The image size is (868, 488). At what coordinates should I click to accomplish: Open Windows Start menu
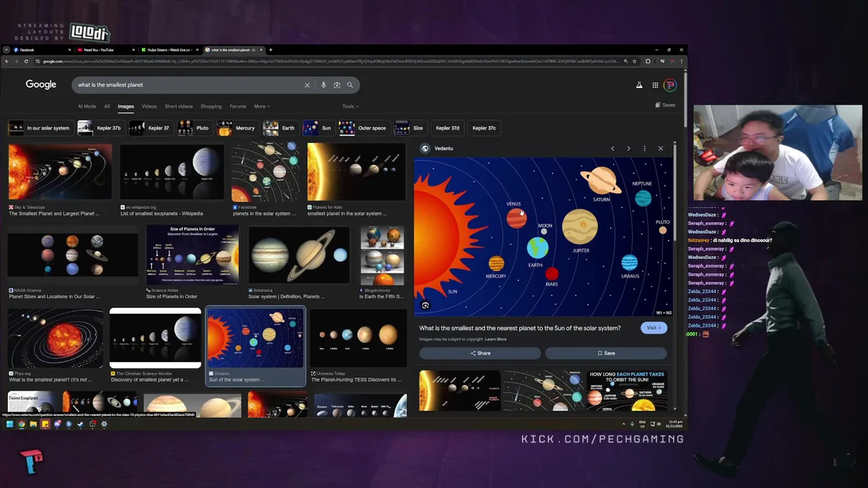click(9, 424)
